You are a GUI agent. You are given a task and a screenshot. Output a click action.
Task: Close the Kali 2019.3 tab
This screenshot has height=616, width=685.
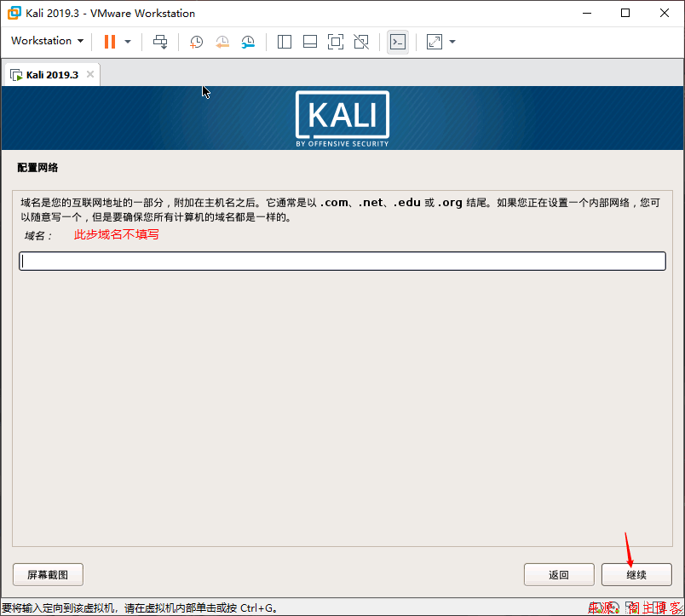point(90,74)
